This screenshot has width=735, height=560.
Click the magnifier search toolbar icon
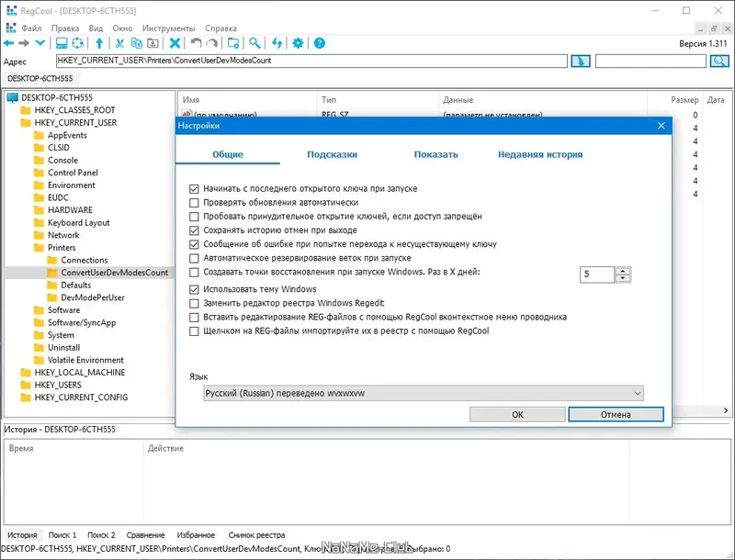tap(254, 43)
